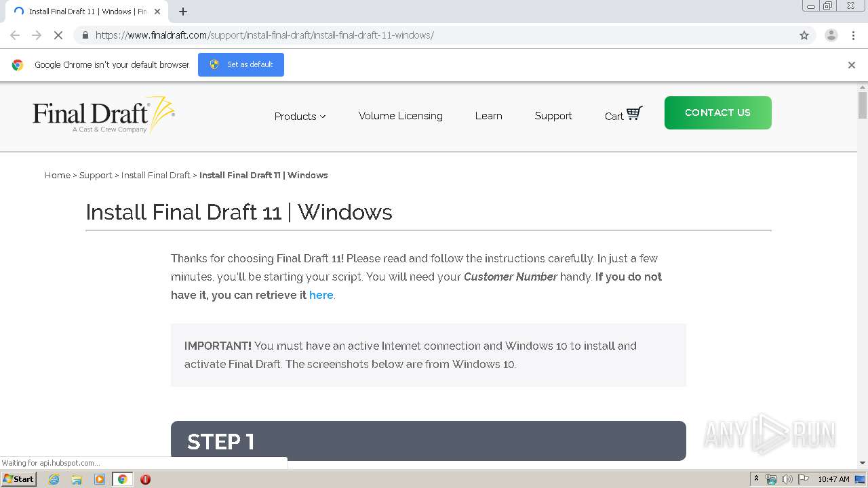Follow Install Final Draft breadcrumb link
The image size is (868, 488).
tap(156, 175)
